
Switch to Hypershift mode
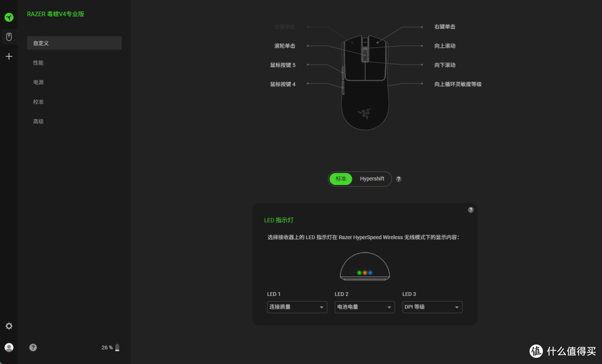click(x=372, y=179)
